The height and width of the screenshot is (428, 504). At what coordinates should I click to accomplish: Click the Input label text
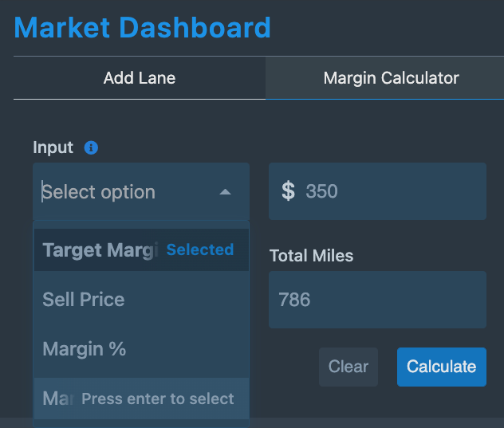click(x=53, y=148)
